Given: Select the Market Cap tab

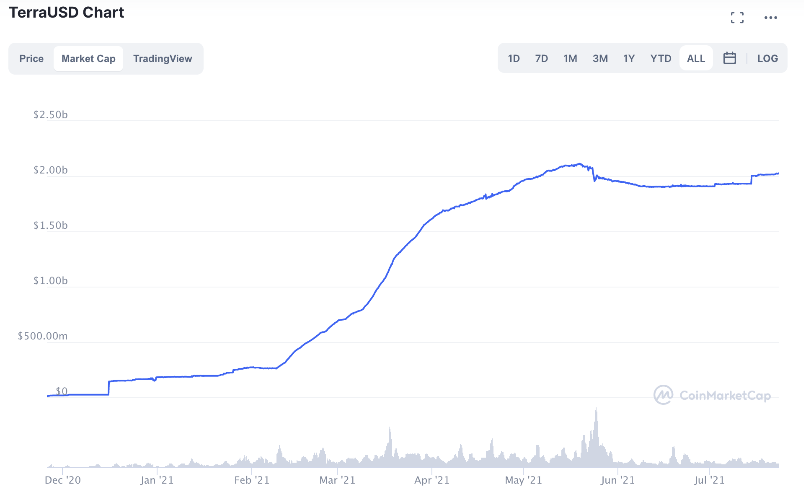Looking at the screenshot, I should point(88,59).
